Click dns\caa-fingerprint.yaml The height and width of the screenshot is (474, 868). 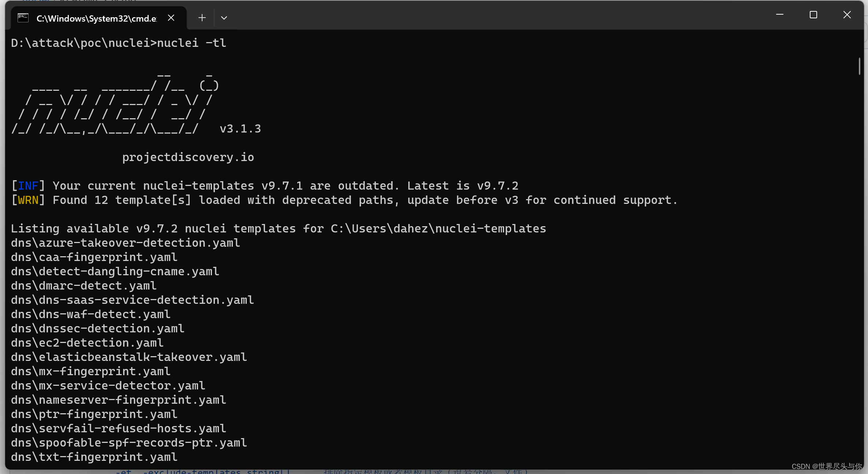click(x=94, y=257)
